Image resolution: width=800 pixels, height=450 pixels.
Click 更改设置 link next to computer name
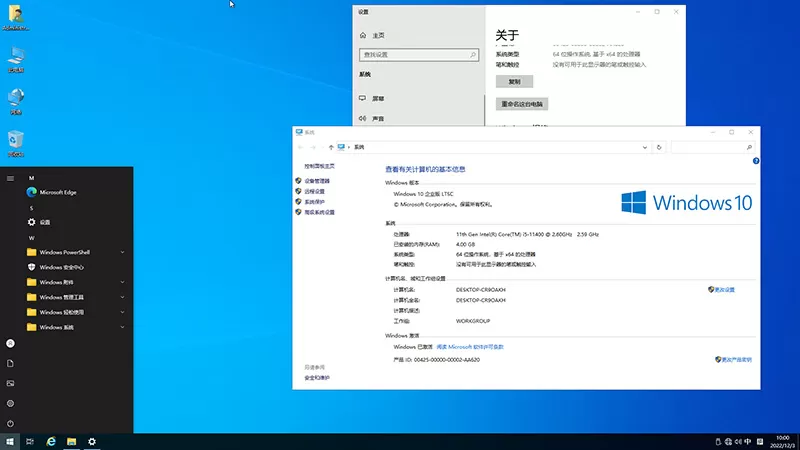(721, 289)
